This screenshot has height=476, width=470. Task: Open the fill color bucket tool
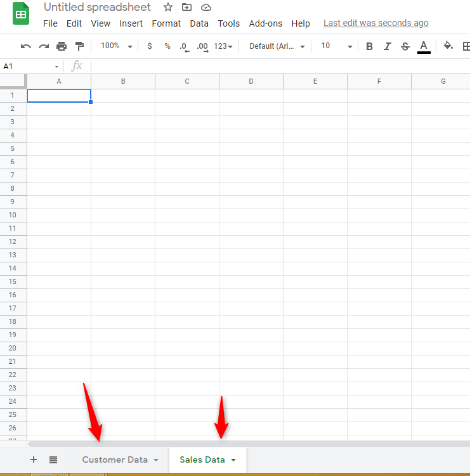point(448,46)
